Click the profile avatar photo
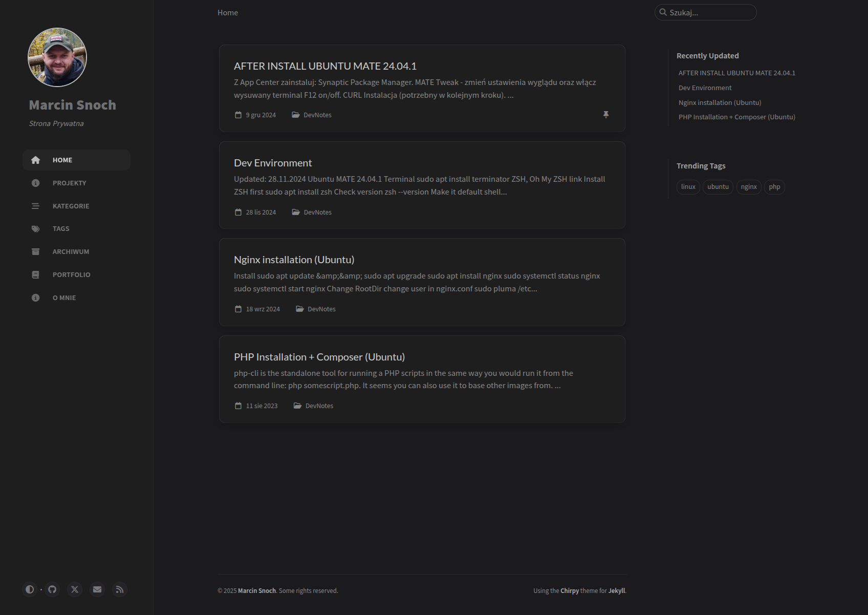Screen dimensions: 868x615 (x=57, y=57)
